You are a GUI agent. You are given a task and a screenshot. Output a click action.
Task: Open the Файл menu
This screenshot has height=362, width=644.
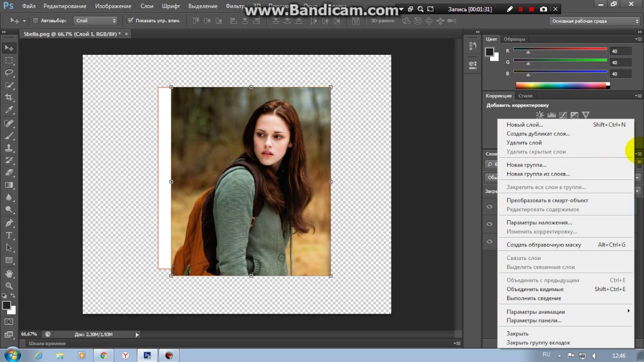29,6
